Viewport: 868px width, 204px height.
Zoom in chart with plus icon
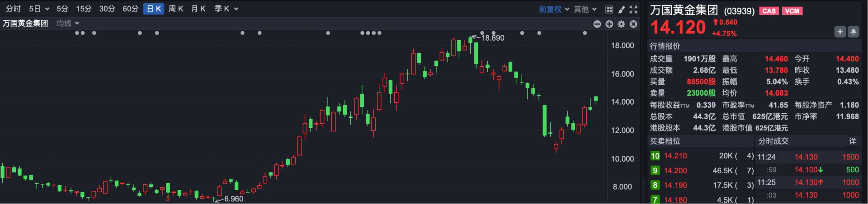(609, 24)
